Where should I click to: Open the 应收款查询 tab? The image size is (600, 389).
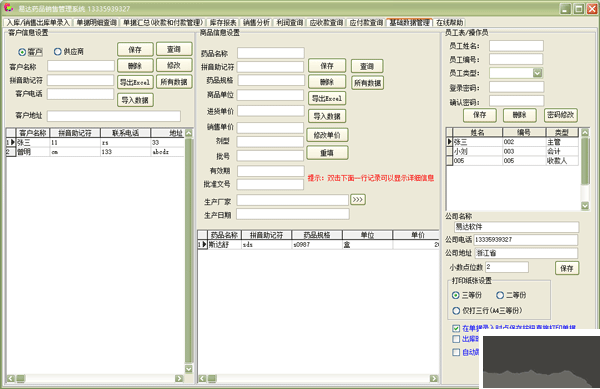[x=326, y=23]
